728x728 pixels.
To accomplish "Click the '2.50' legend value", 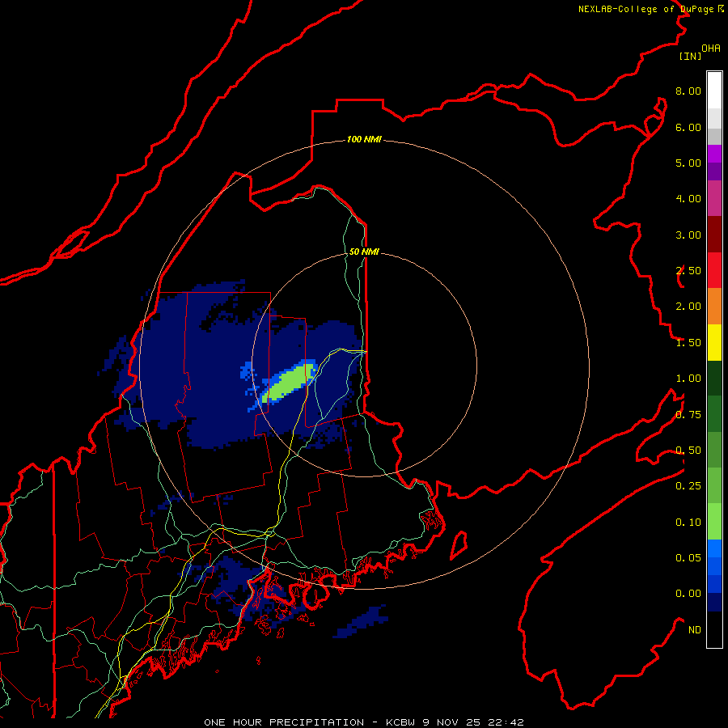I will coord(688,271).
